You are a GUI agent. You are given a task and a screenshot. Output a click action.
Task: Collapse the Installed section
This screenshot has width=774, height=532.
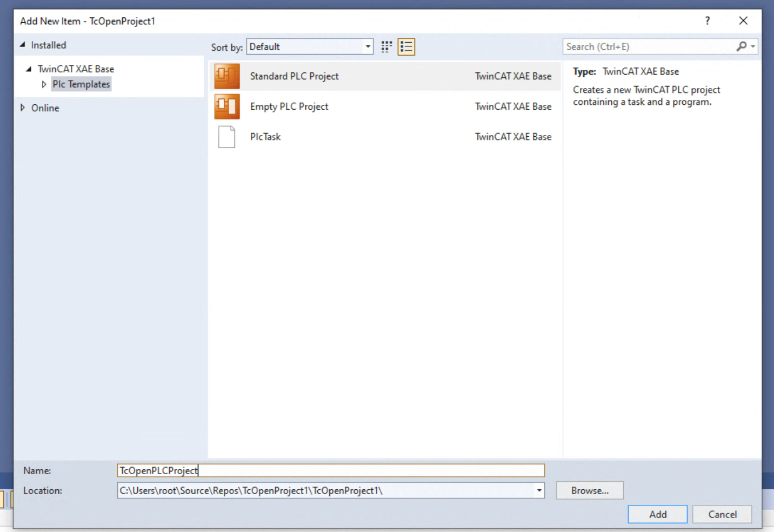[x=23, y=45]
